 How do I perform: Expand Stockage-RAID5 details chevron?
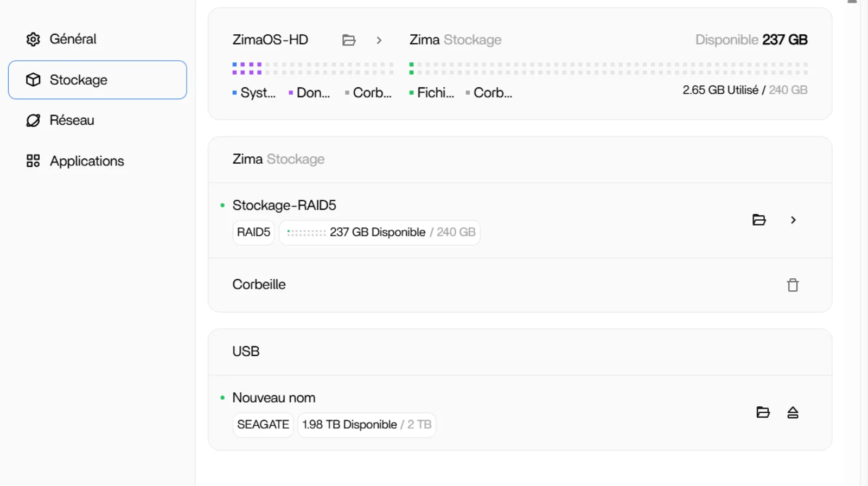pos(793,220)
